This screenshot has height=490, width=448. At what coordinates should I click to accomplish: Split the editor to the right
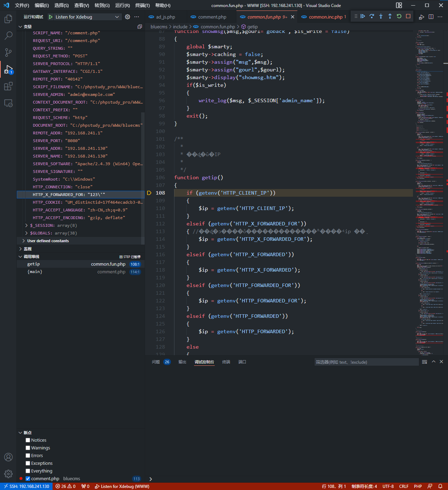[431, 17]
